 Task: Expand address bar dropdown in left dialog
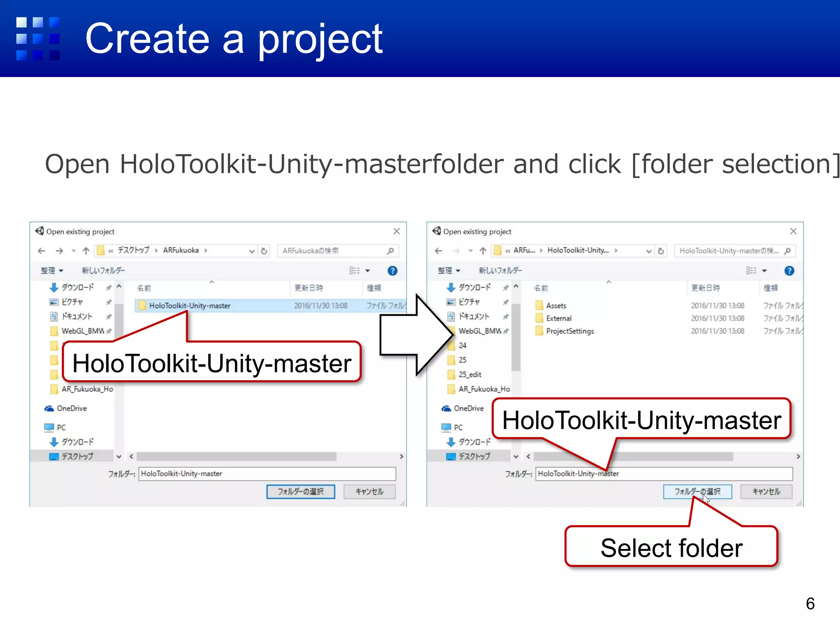tap(252, 251)
